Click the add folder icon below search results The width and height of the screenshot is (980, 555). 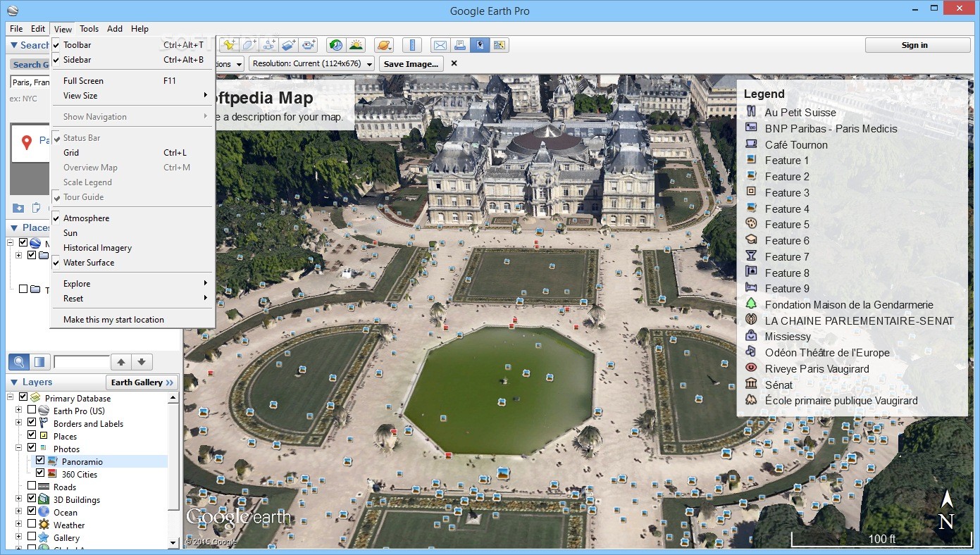tap(18, 208)
